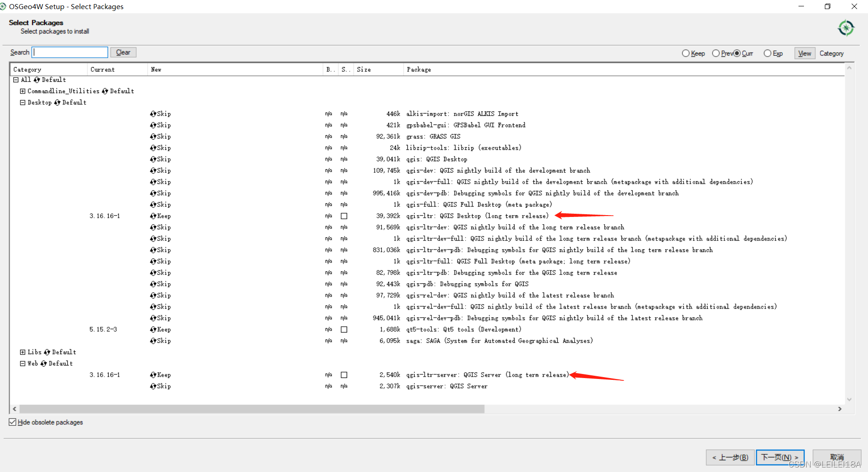Cycle the Skip icon on qgis-full: QGIS Full Desktop row
This screenshot has width=868, height=472.
(153, 205)
